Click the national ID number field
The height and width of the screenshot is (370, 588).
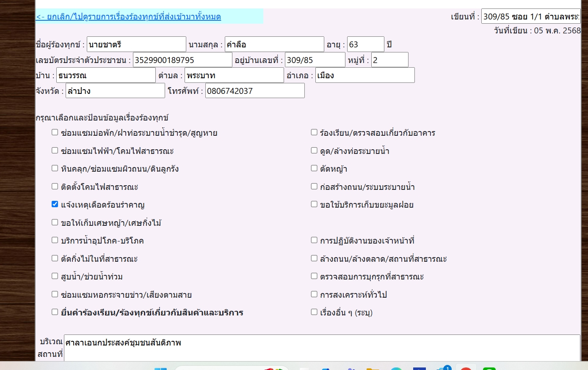tap(182, 60)
